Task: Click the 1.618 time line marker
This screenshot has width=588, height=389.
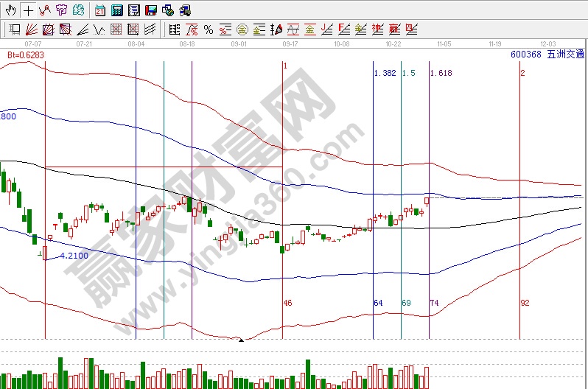Action: click(x=441, y=74)
